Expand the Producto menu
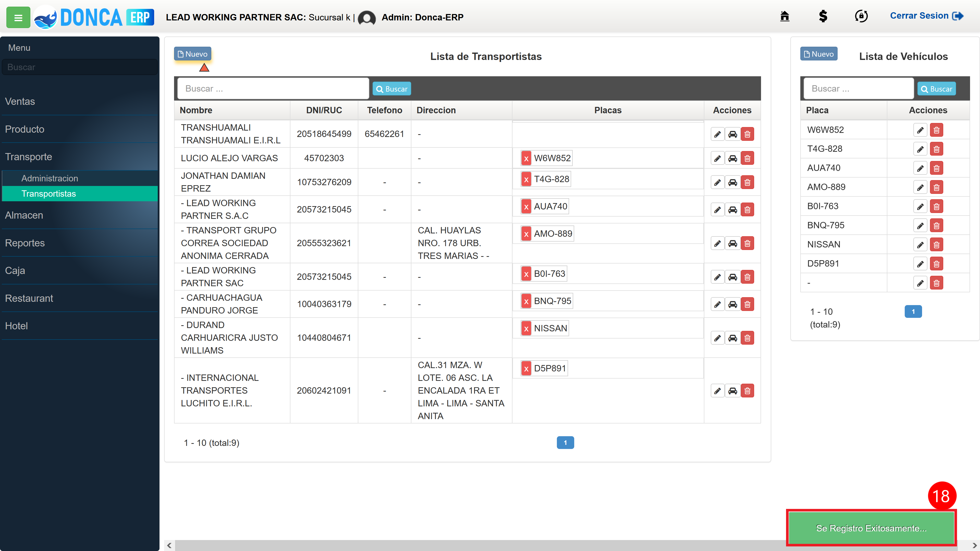980x551 pixels. 80,129
